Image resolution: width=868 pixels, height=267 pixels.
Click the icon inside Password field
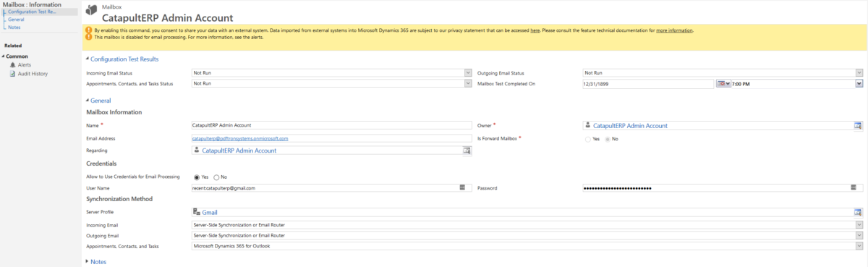click(854, 187)
